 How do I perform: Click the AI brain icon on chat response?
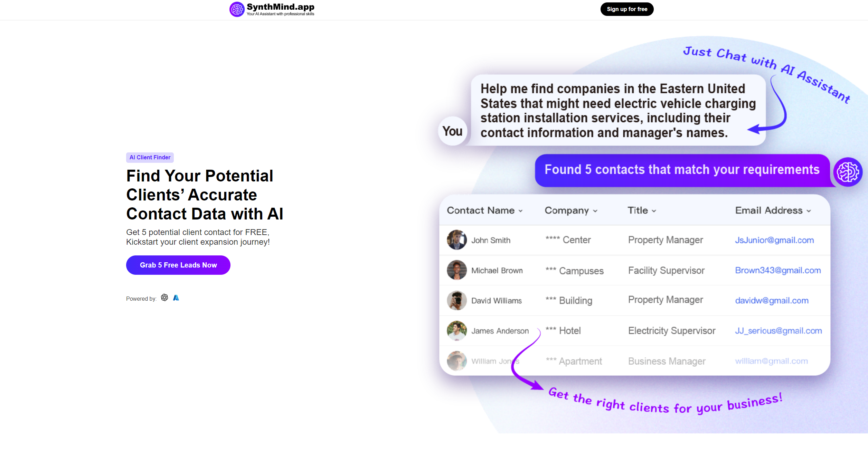click(x=849, y=170)
